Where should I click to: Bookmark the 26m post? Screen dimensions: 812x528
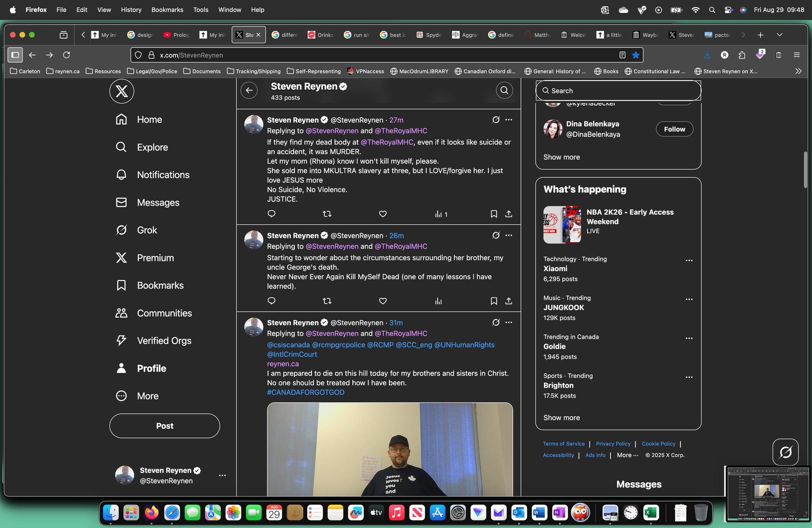coord(494,301)
